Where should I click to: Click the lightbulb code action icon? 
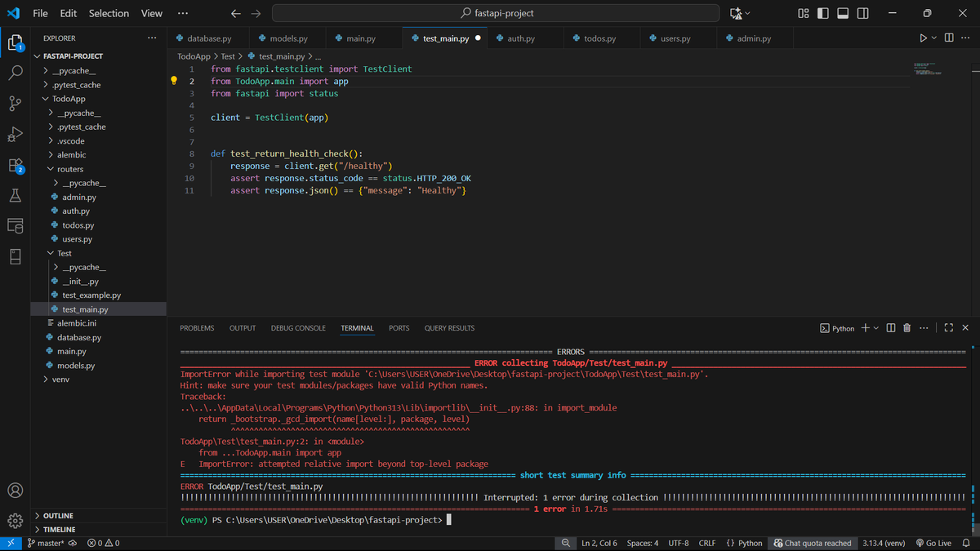point(174,81)
